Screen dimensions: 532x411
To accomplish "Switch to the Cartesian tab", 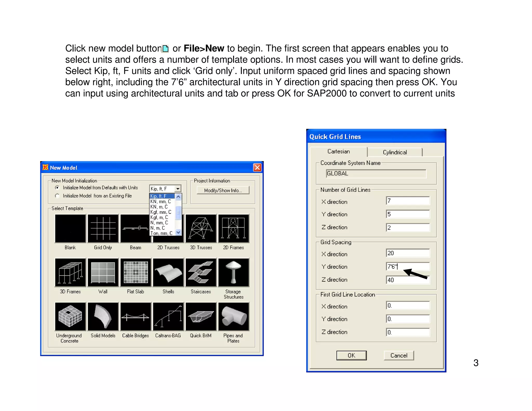I will 338,151.
